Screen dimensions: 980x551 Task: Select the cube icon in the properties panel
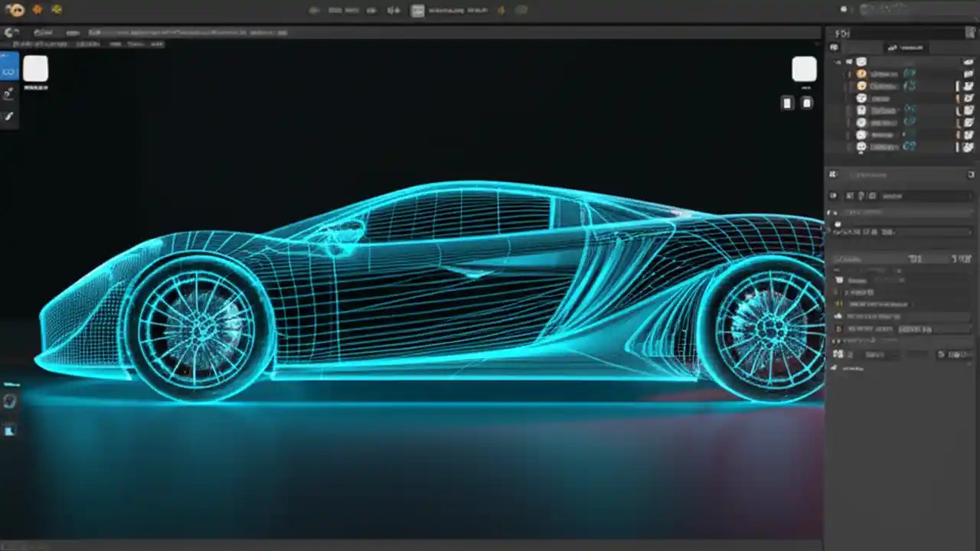pos(833,174)
